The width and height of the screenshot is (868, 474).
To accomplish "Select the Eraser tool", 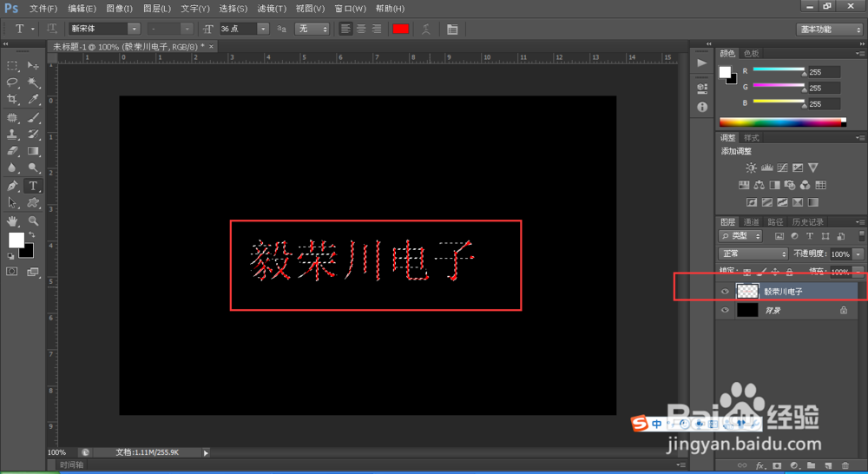I will [11, 150].
